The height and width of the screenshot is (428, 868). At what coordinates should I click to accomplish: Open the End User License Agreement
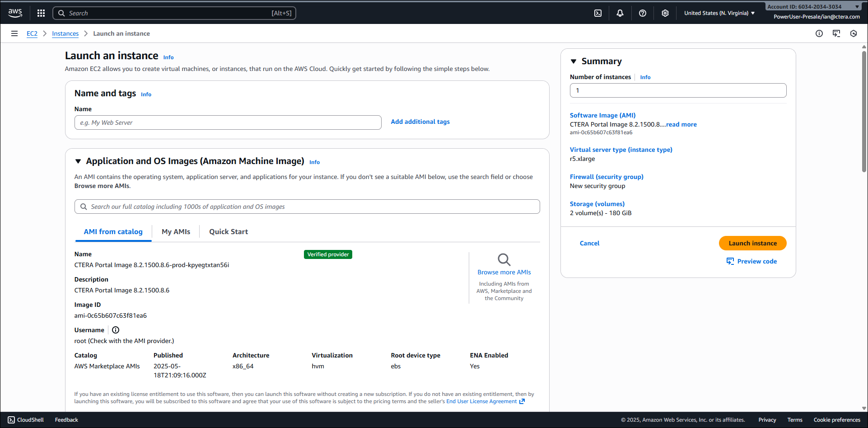click(485, 401)
